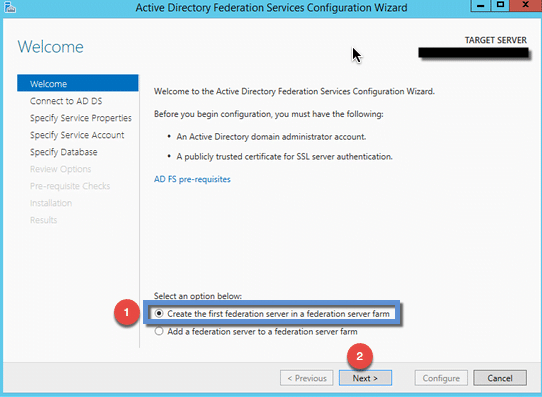Open the Specify Service Account step
Image resolution: width=542 pixels, height=397 pixels.
77,135
